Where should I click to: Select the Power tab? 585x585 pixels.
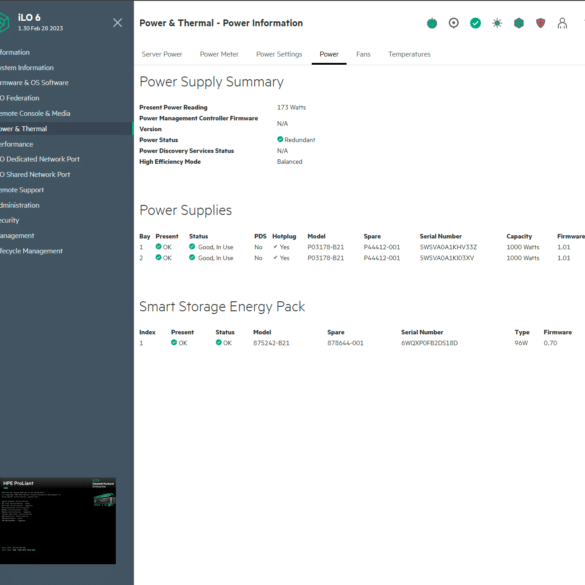(x=329, y=54)
